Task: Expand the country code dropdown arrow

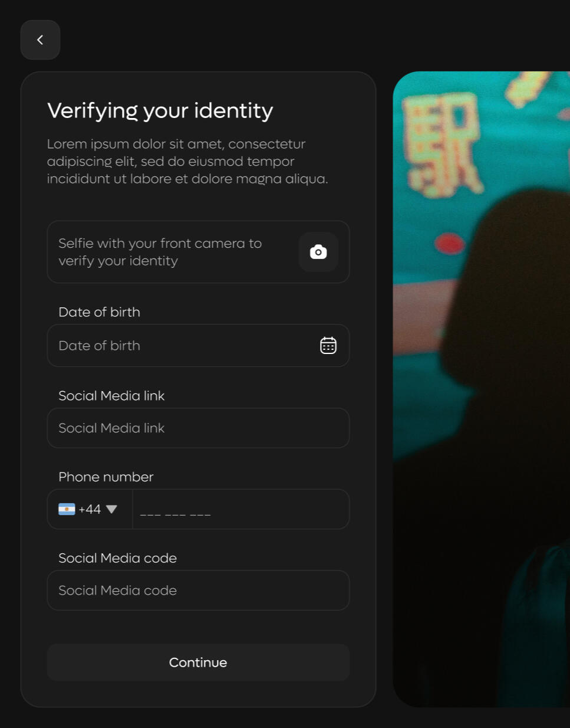Action: tap(111, 509)
